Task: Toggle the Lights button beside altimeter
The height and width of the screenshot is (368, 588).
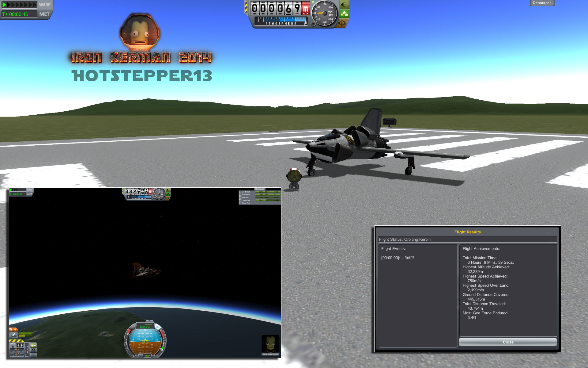Action: pyautogui.click(x=344, y=5)
